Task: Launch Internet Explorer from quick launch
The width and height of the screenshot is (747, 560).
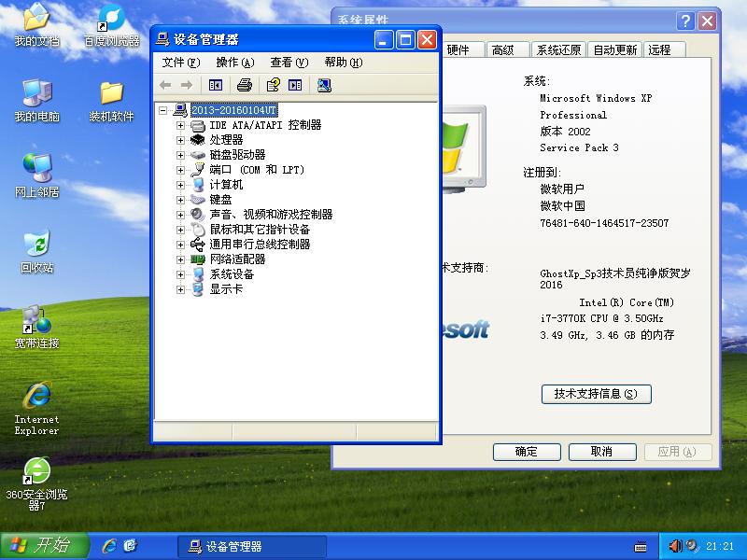Action: point(109,546)
